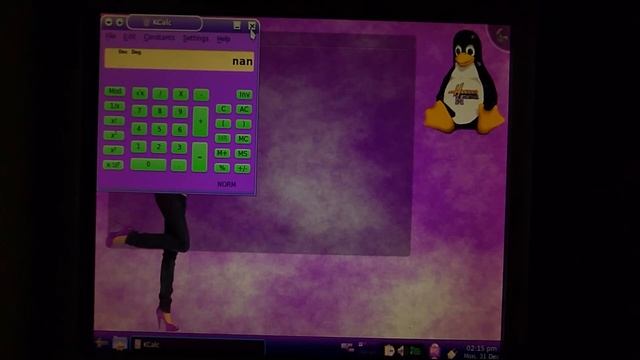
Task: Click the digit 7 key
Action: coord(139,111)
